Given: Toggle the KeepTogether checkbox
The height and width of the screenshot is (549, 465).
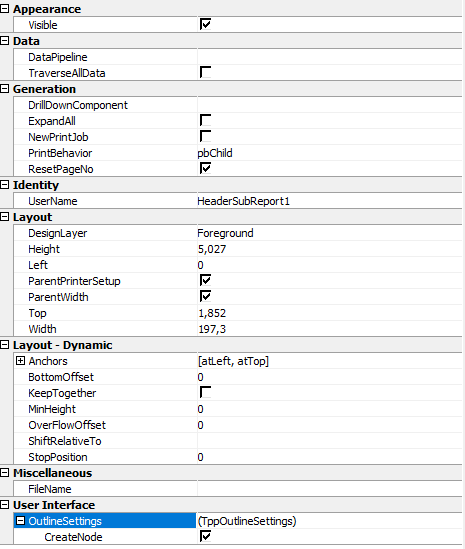Looking at the screenshot, I should tap(205, 392).
